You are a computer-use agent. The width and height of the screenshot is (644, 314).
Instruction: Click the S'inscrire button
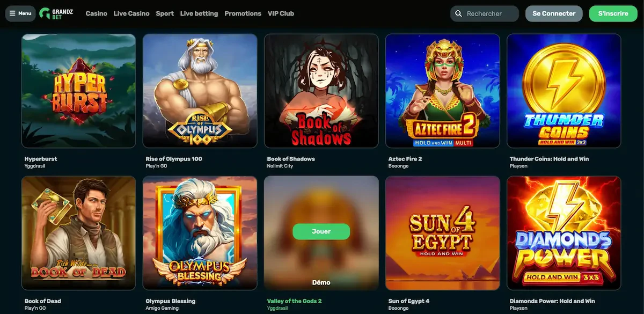pos(613,13)
